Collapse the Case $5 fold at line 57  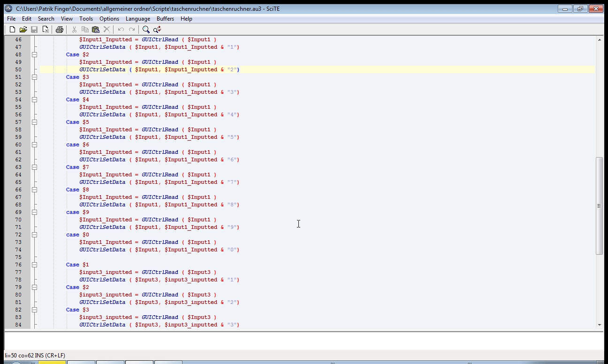(x=34, y=122)
